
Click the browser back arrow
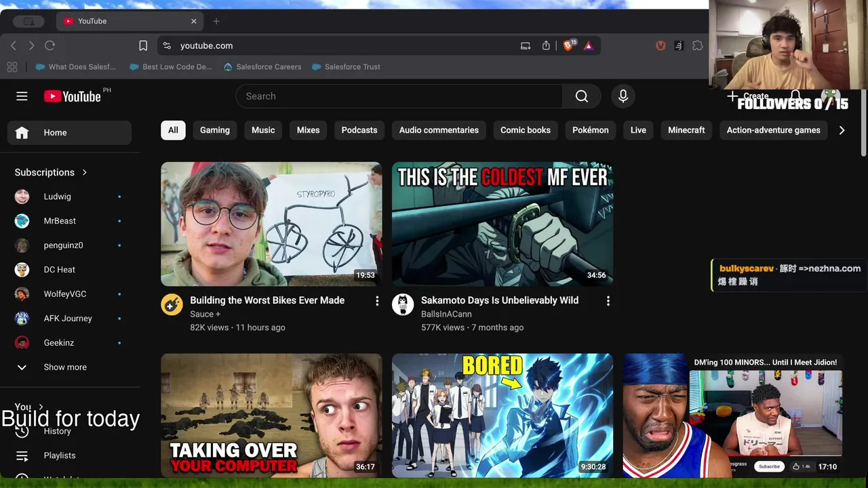pos(14,45)
